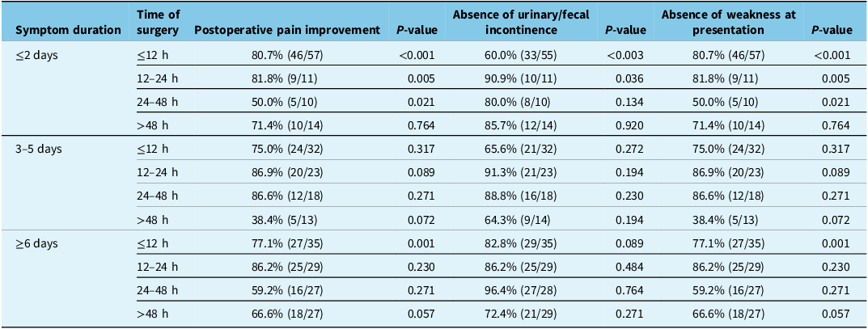Select the 65.6% (21/32) cell
Image resolution: width=868 pixels, height=329 pixels.
click(520, 149)
